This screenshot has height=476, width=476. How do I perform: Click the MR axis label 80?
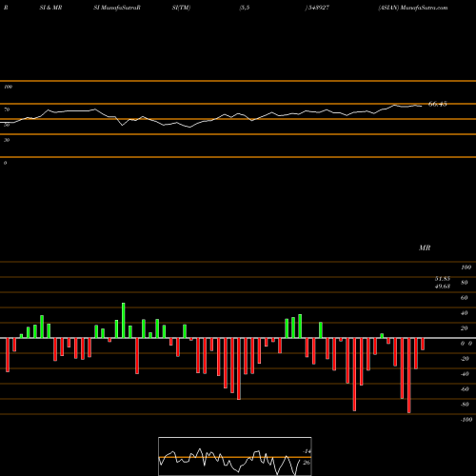pyautogui.click(x=465, y=283)
